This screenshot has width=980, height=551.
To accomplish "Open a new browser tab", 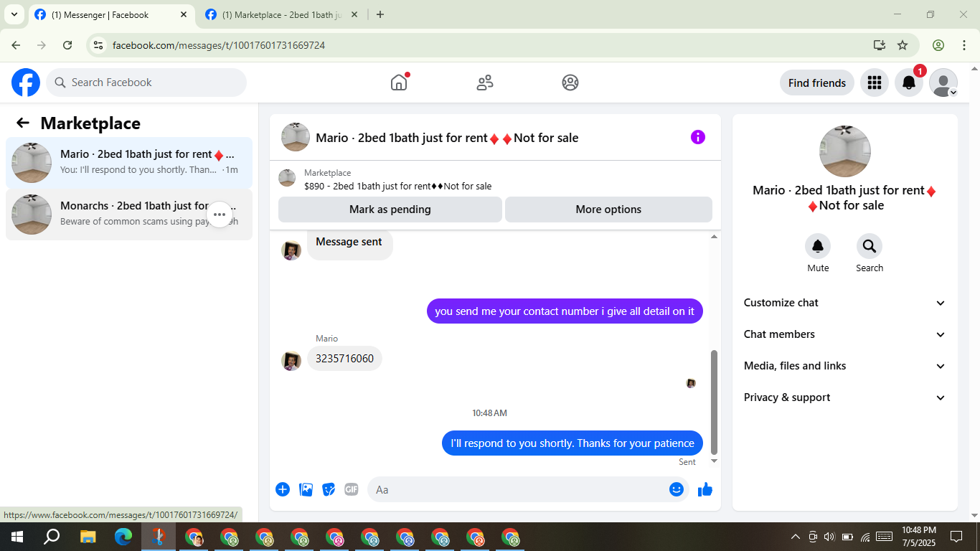I will coord(380,14).
